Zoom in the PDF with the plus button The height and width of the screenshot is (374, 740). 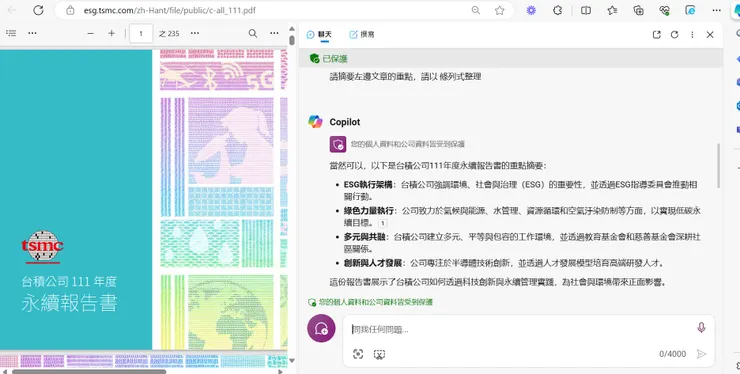(111, 33)
